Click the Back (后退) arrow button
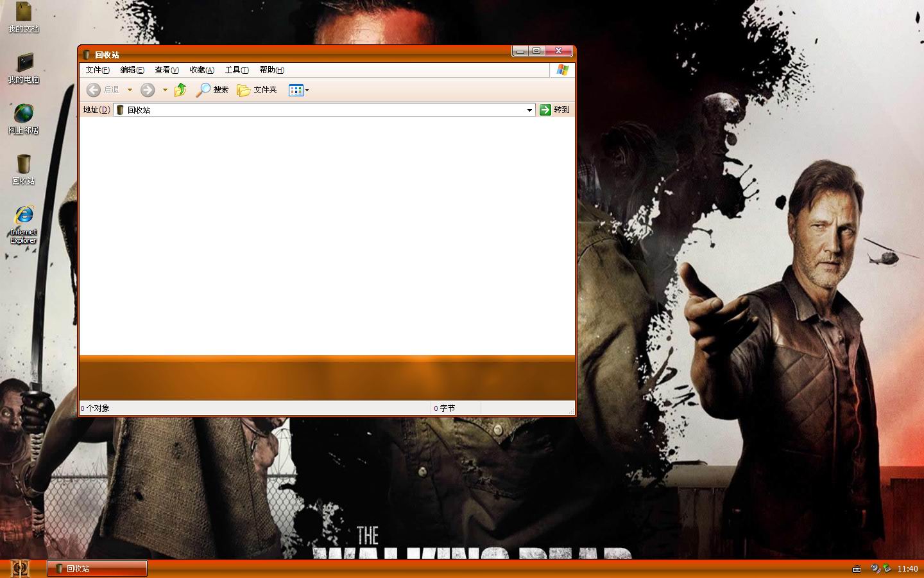 point(103,90)
